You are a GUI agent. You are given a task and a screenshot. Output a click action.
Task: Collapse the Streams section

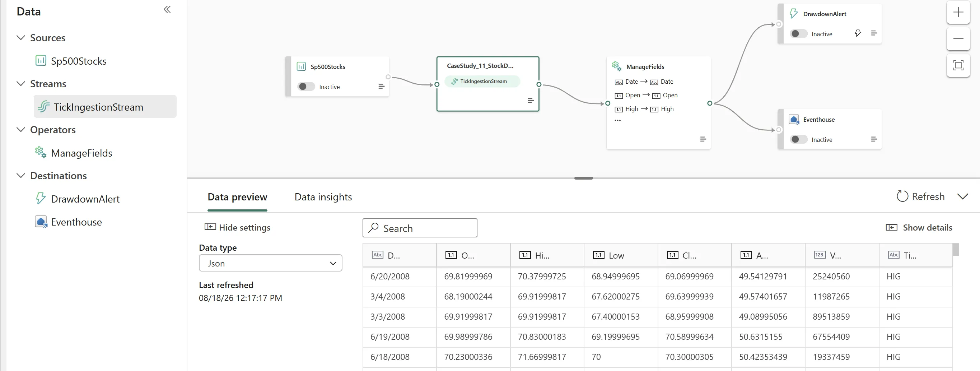(21, 83)
